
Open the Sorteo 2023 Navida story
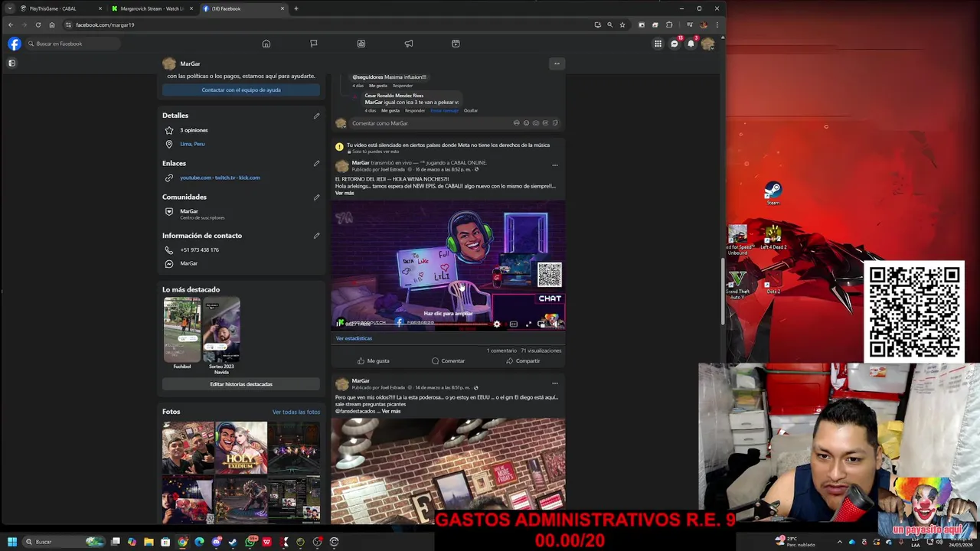point(221,330)
